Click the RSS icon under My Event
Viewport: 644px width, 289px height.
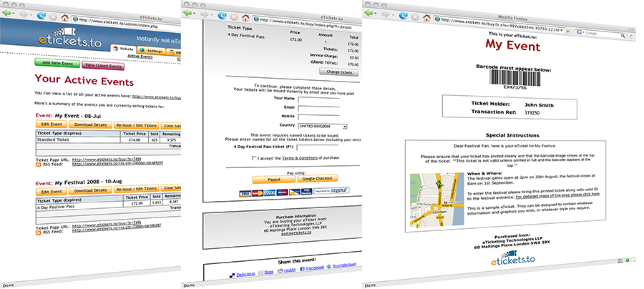point(38,164)
